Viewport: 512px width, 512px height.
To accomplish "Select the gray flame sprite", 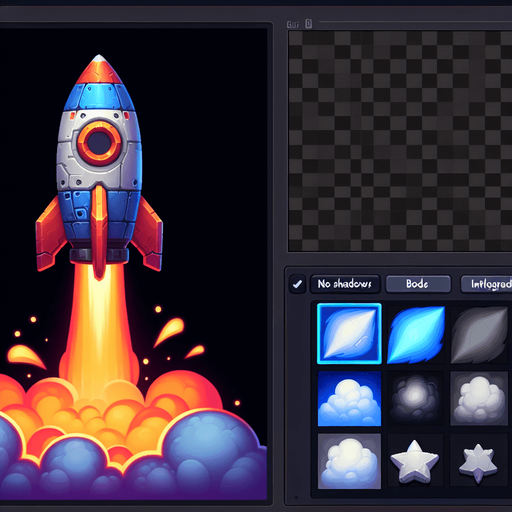I will (x=479, y=334).
